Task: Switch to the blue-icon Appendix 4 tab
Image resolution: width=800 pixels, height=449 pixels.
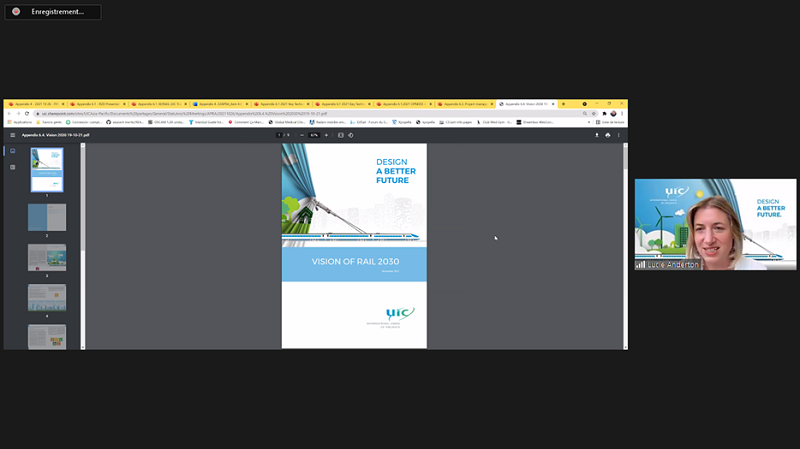Action: click(220, 104)
